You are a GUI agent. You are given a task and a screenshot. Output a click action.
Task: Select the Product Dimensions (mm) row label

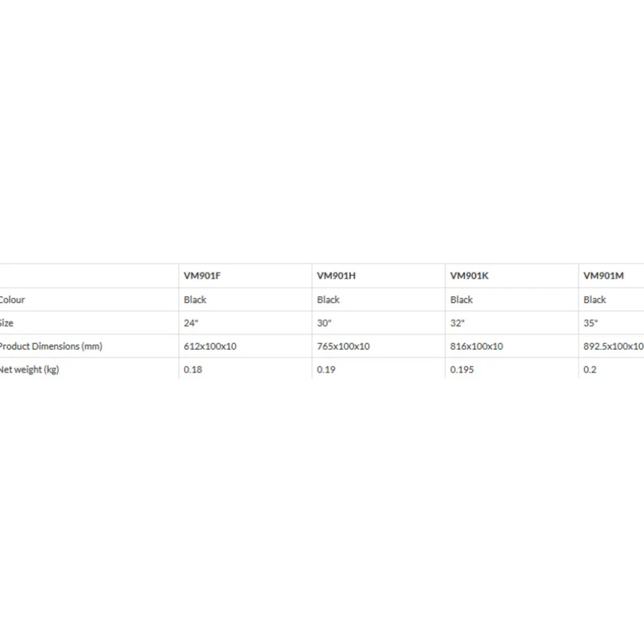click(51, 346)
